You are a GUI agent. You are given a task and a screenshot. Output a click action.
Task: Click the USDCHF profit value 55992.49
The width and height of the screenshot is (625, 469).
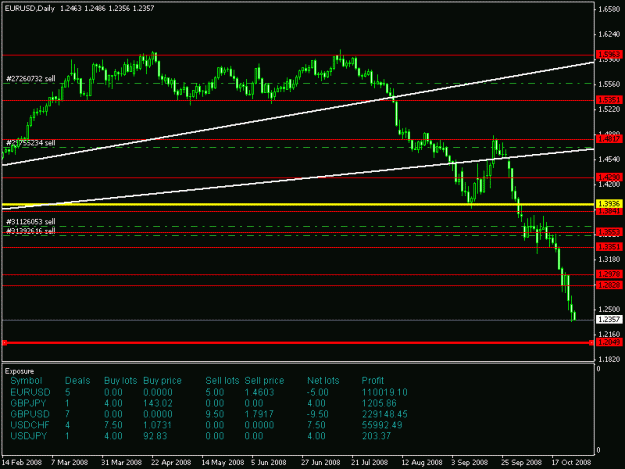(x=382, y=425)
